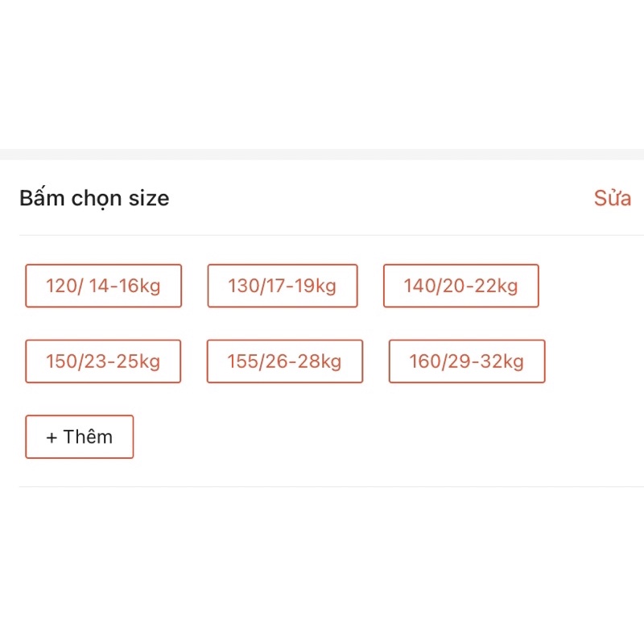The width and height of the screenshot is (644, 644).
Task: Click the gray separator band above heading
Action: click(322, 154)
